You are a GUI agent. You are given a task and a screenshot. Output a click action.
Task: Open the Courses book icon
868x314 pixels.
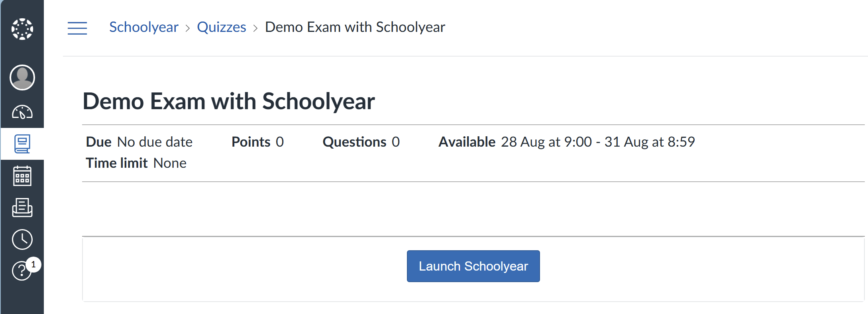pyautogui.click(x=22, y=144)
